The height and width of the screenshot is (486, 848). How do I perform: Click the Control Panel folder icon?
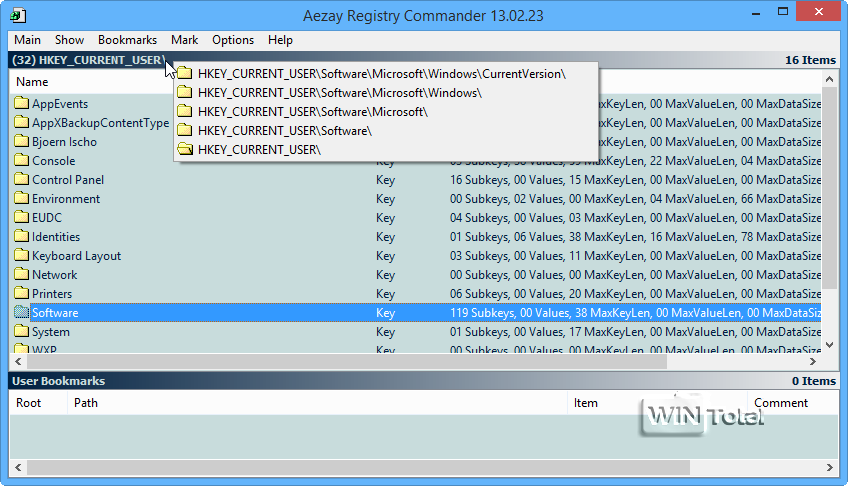click(x=22, y=178)
